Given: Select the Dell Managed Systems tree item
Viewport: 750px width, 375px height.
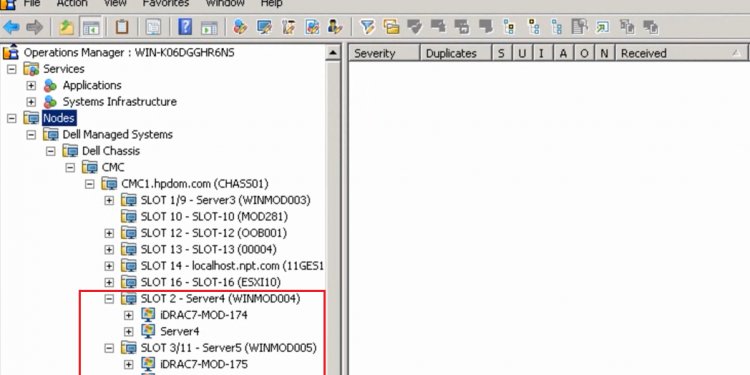Looking at the screenshot, I should pyautogui.click(x=118, y=134).
